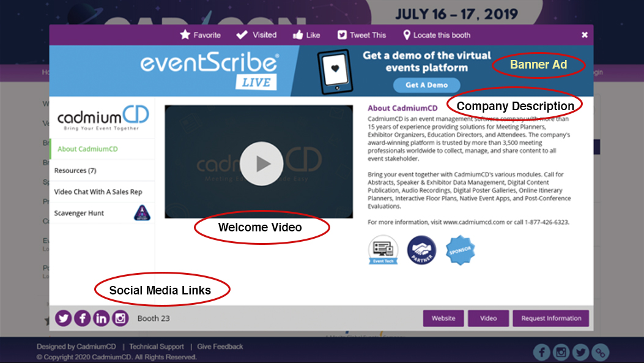
Task: Click the Booth 23 label
Action: [x=154, y=318]
